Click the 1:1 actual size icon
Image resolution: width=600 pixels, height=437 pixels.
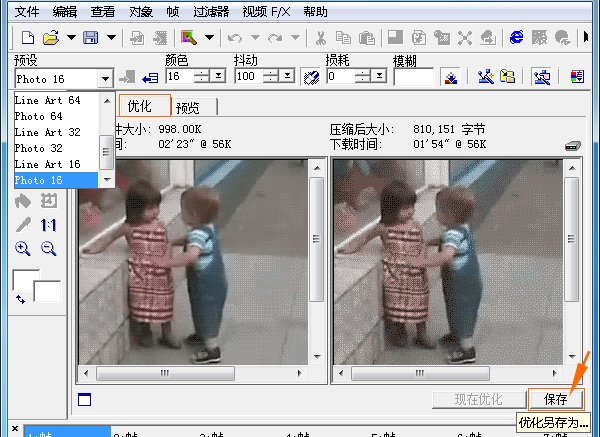click(x=48, y=225)
